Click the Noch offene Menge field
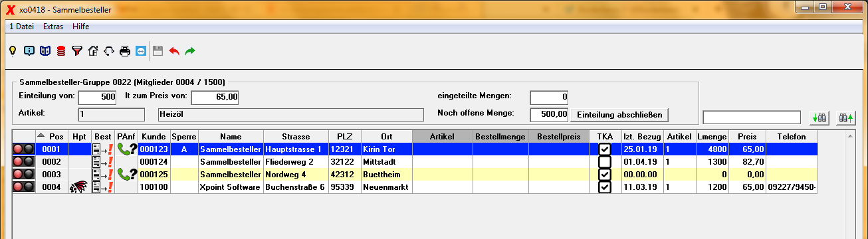The image size is (868, 239). [x=549, y=114]
